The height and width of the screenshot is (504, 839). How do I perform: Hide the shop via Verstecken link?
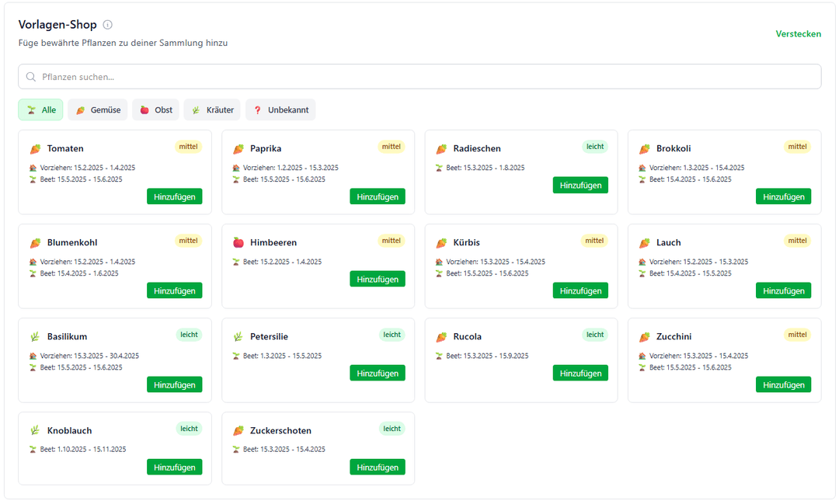point(798,34)
